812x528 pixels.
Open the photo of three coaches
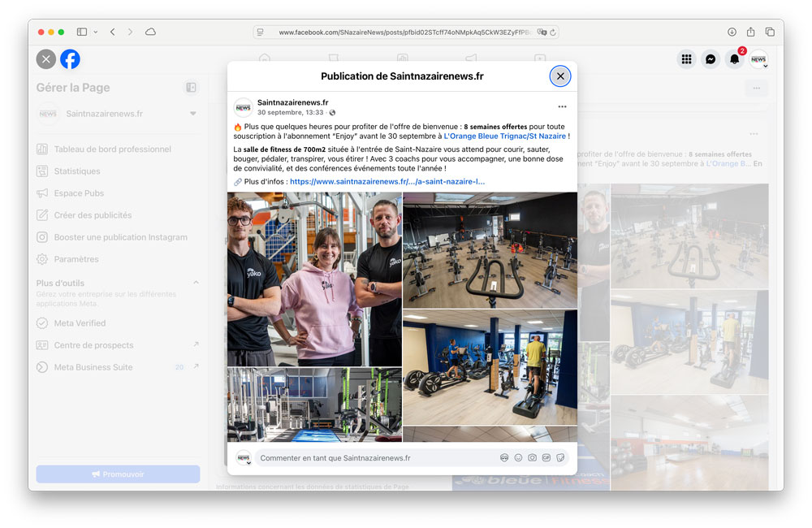[314, 279]
